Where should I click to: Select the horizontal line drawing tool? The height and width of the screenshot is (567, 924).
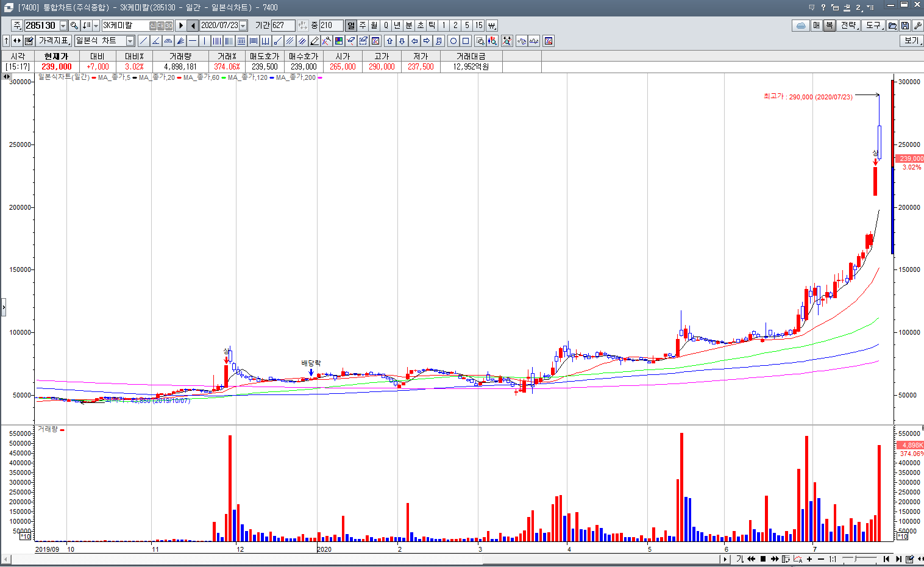pyautogui.click(x=193, y=41)
